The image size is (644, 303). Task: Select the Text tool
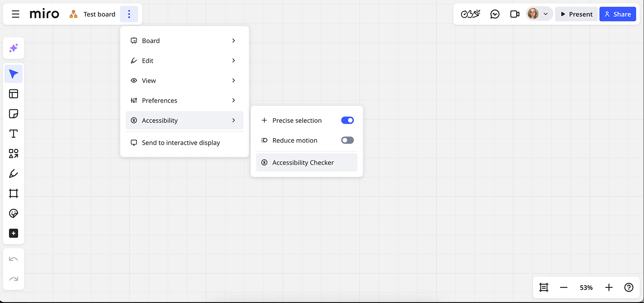click(x=13, y=133)
